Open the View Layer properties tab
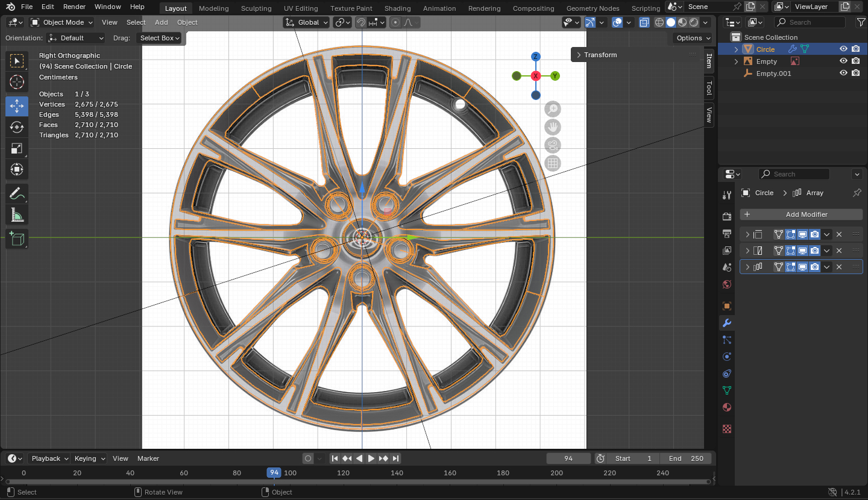This screenshot has height=500, width=868. (727, 250)
